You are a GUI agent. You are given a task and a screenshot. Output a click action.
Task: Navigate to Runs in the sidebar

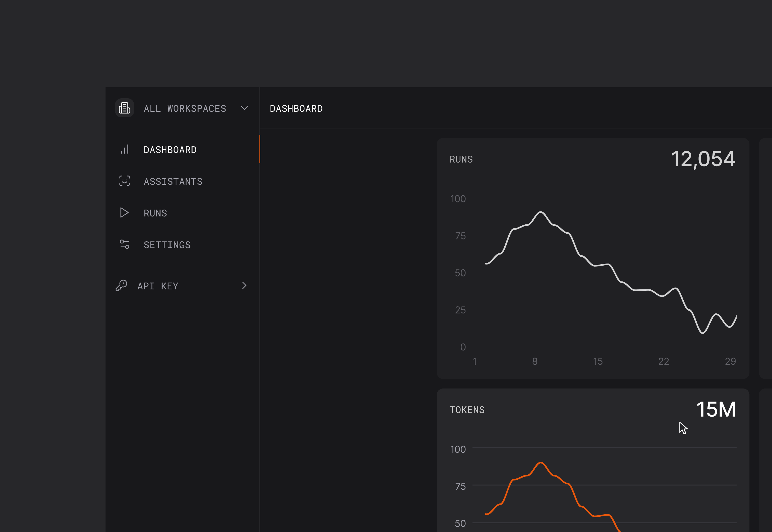pyautogui.click(x=156, y=213)
